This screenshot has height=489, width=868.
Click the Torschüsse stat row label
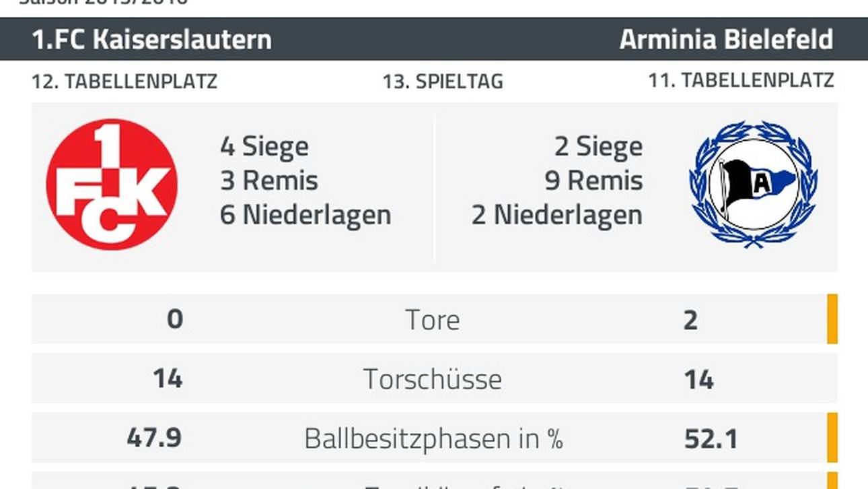pyautogui.click(x=433, y=379)
